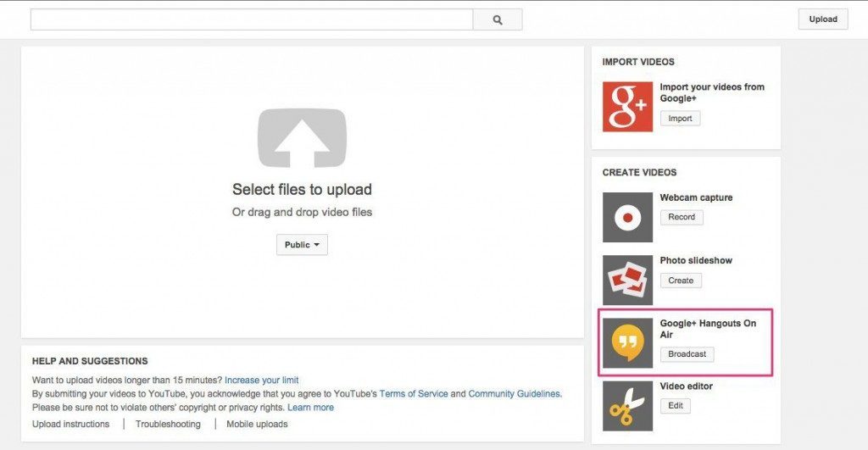Click the red Google+ logo icon
Image resolution: width=868 pixels, height=450 pixels.
[x=628, y=107]
